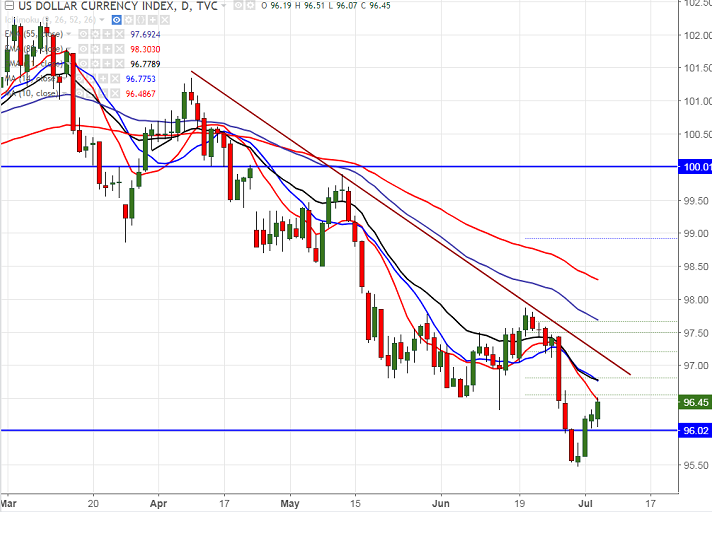The height and width of the screenshot is (543, 725).
Task: Click the black value 96.7789
Action: (x=145, y=64)
